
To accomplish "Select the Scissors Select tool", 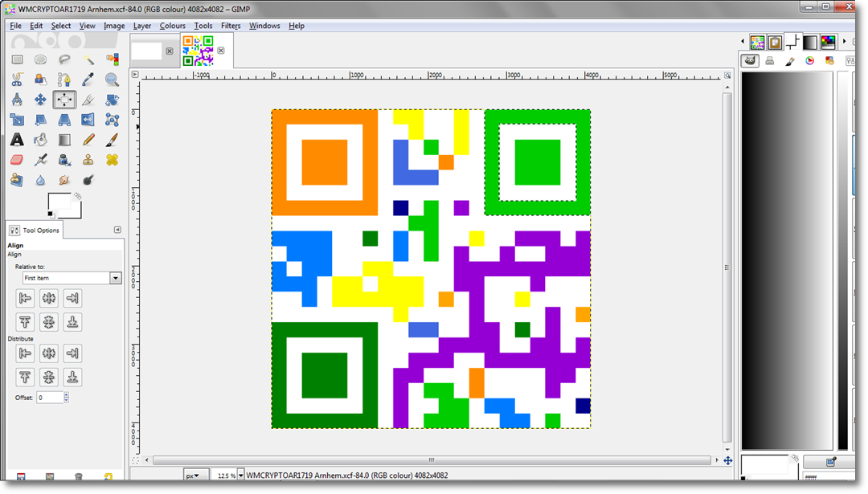I will [x=17, y=80].
